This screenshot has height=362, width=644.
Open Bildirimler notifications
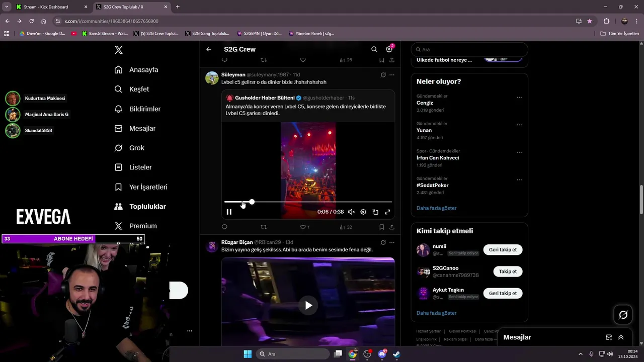click(x=137, y=109)
